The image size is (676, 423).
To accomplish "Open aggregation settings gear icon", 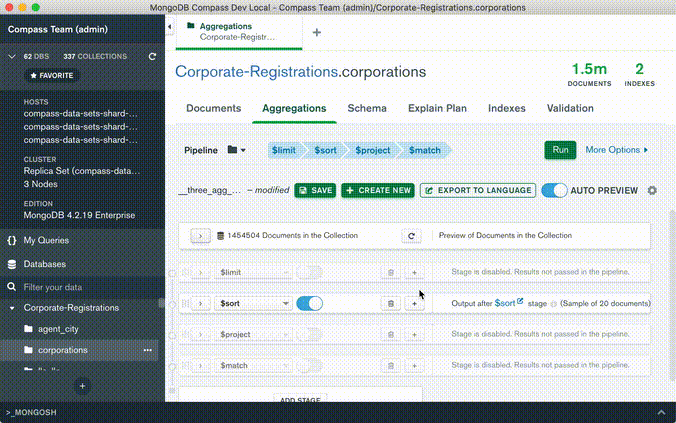I will click(652, 190).
